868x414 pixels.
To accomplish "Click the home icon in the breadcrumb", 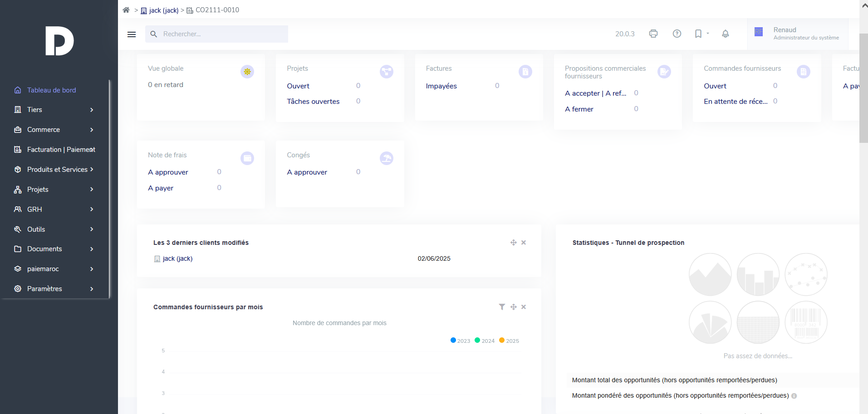I will [126, 10].
